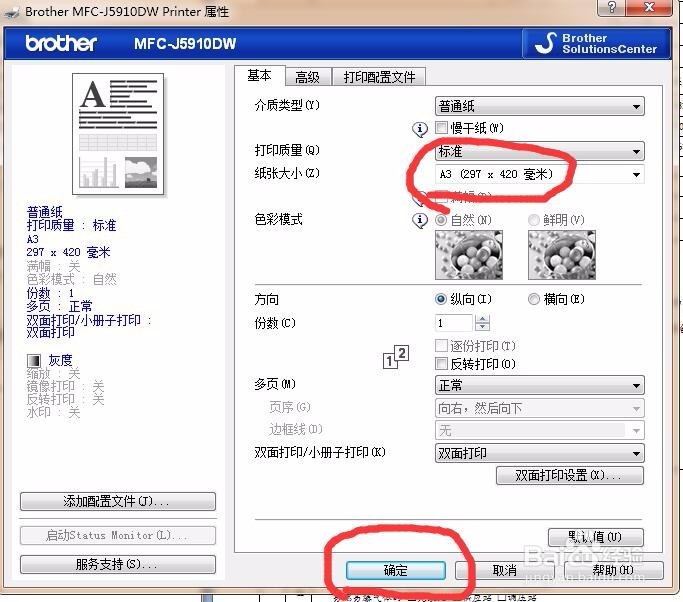Click the '多页 : 正常' summary line
This screenshot has width=683, height=602.
pyautogui.click(x=59, y=306)
